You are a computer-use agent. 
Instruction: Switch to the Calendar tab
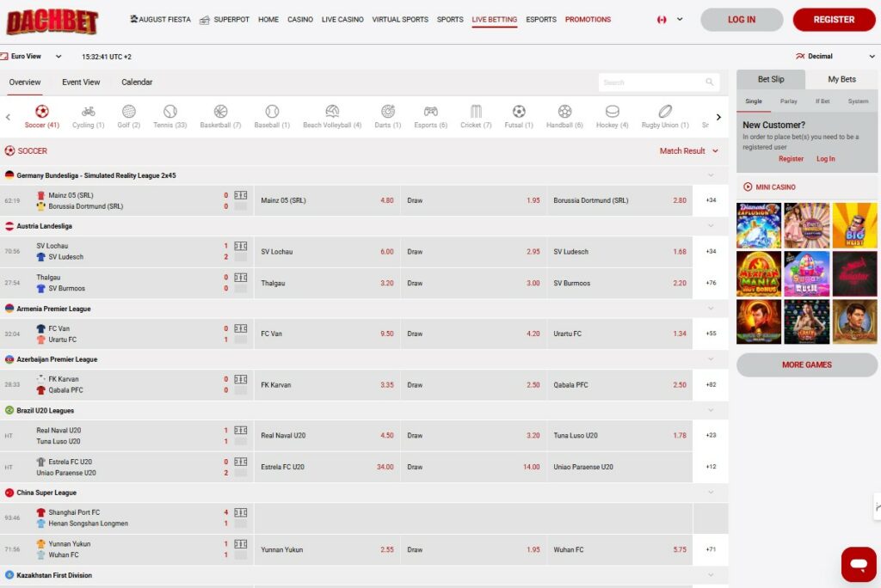pyautogui.click(x=137, y=82)
